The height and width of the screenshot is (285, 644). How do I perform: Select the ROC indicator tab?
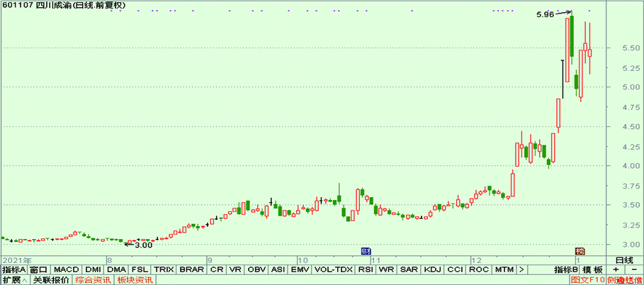[x=478, y=270]
